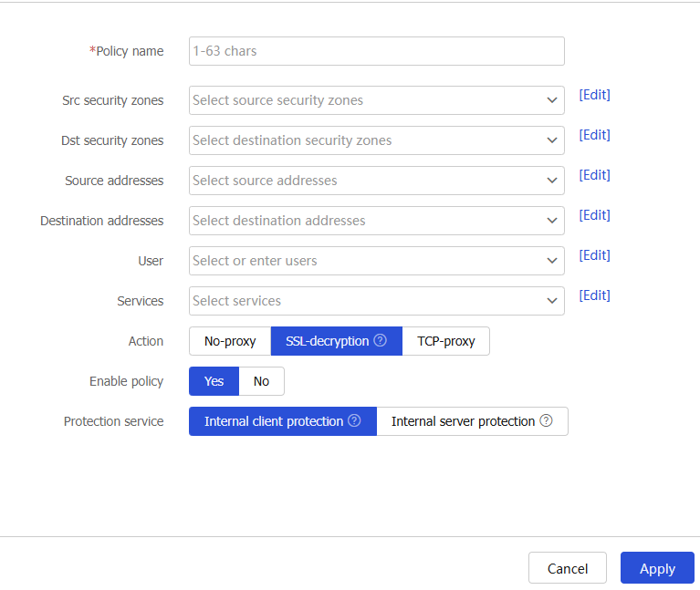Choose TCP-proxy as the action
The image size is (700, 590).
pyautogui.click(x=445, y=341)
